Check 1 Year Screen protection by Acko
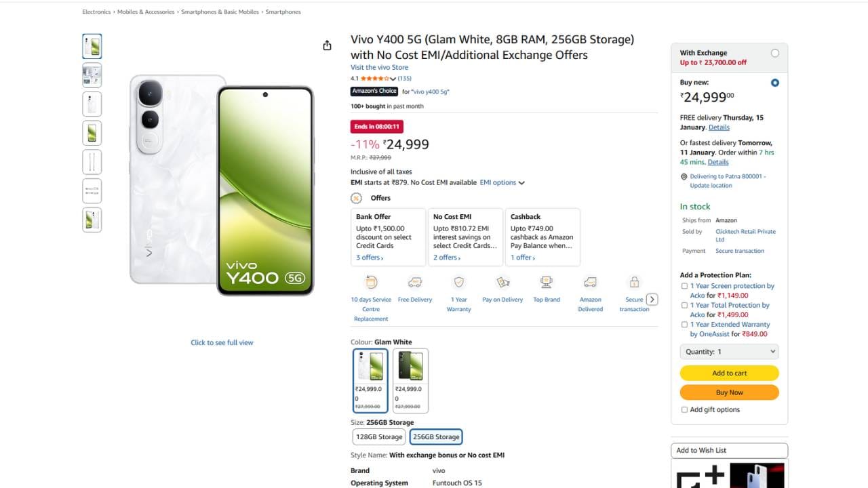The width and height of the screenshot is (868, 488). [x=684, y=286]
